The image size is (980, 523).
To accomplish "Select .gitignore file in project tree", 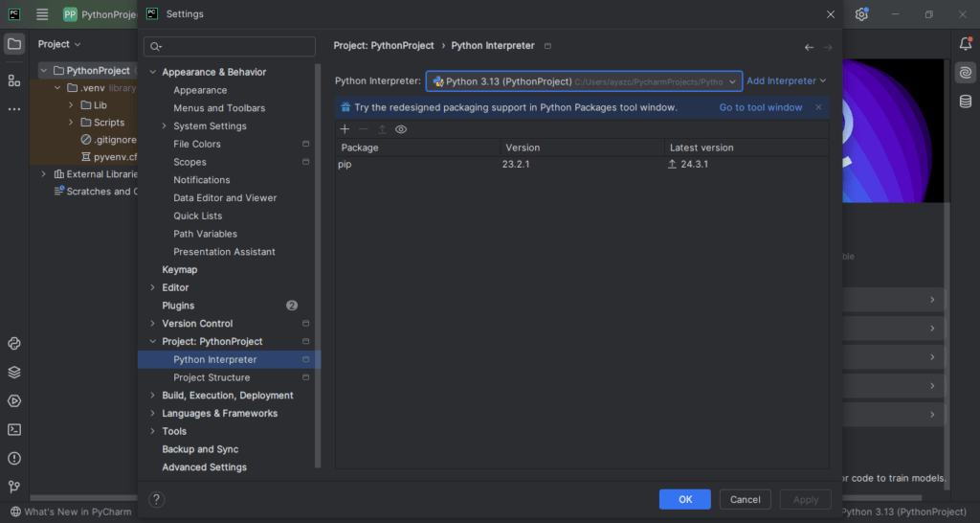I will pyautogui.click(x=109, y=140).
